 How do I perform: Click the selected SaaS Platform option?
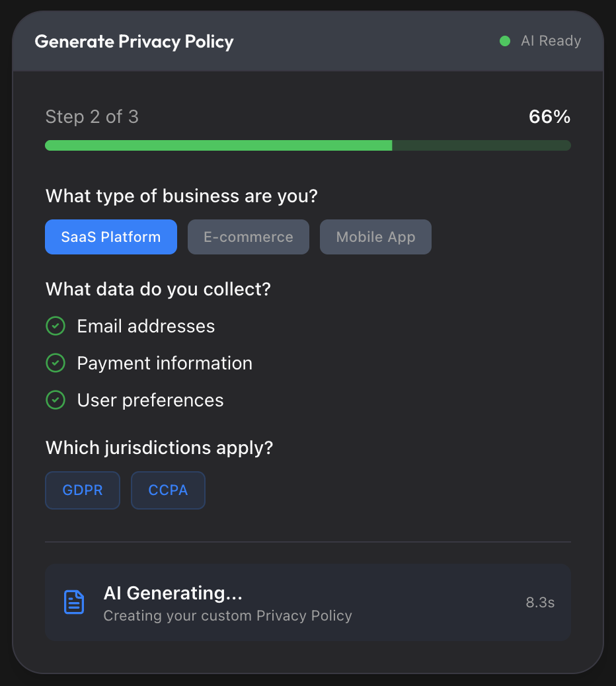pos(110,237)
